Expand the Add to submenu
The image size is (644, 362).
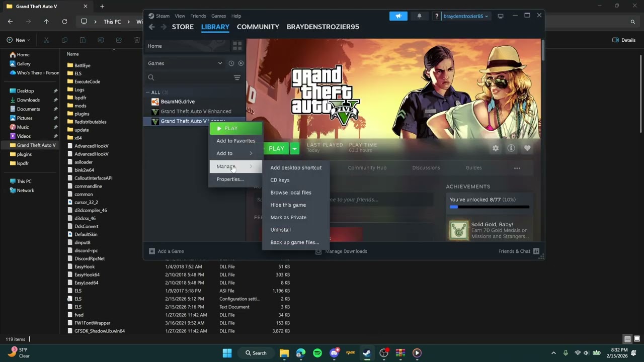236,153
